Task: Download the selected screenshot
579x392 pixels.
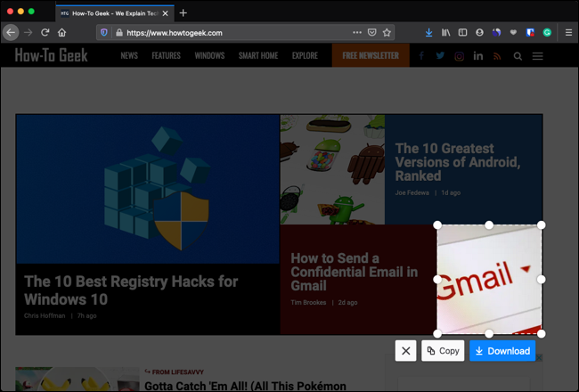Action: (502, 351)
